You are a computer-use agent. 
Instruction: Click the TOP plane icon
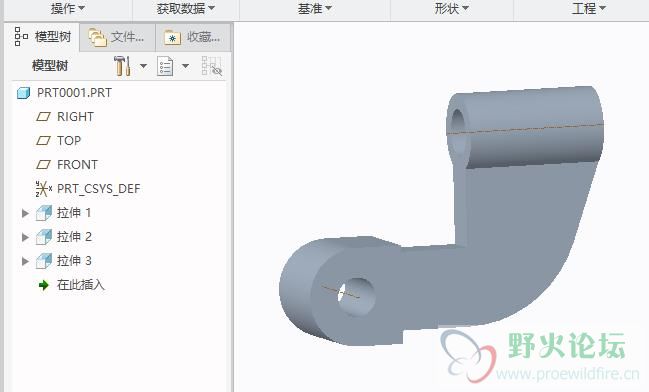43,141
